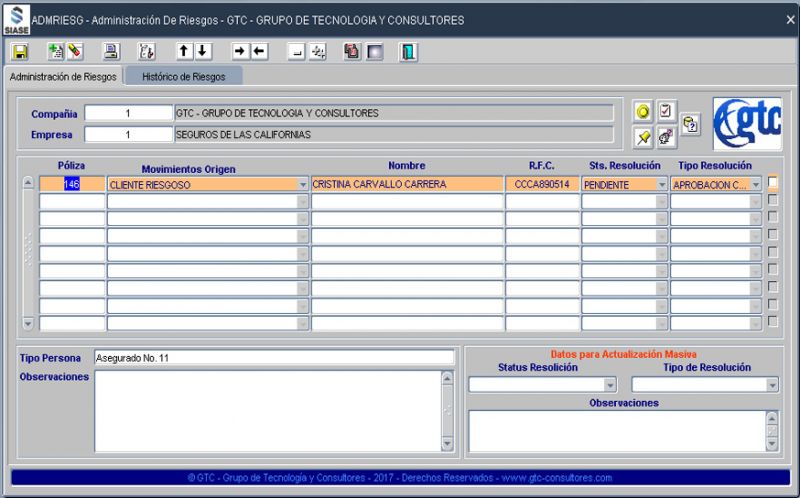Viewport: 800px width, 498px height.
Task: Check the box on the Cristina Carvallo row
Action: coord(772,183)
